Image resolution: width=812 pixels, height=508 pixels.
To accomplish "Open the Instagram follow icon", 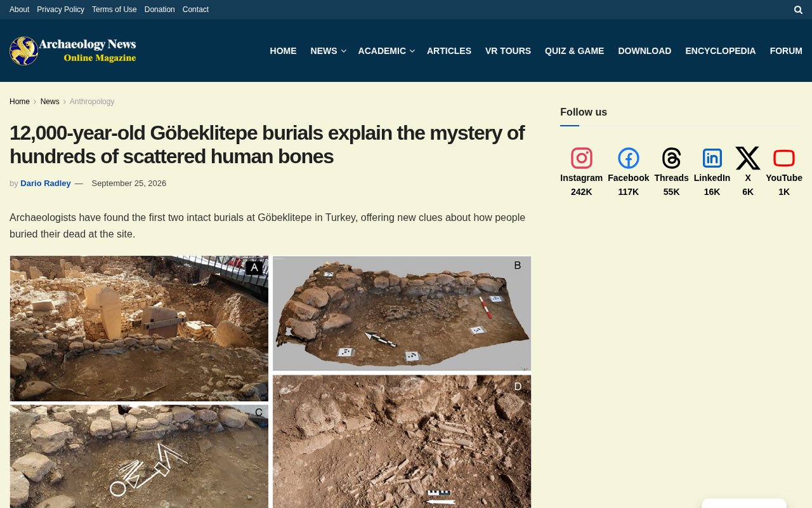I will pos(582,158).
